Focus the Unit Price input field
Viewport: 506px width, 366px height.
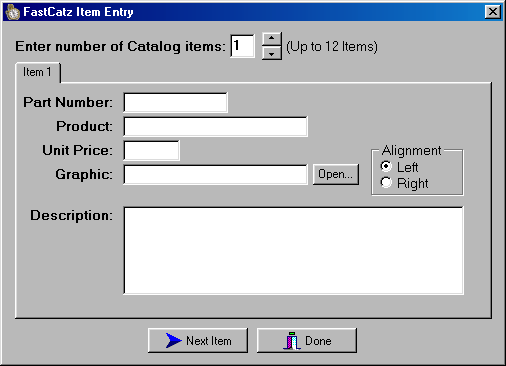pyautogui.click(x=151, y=151)
